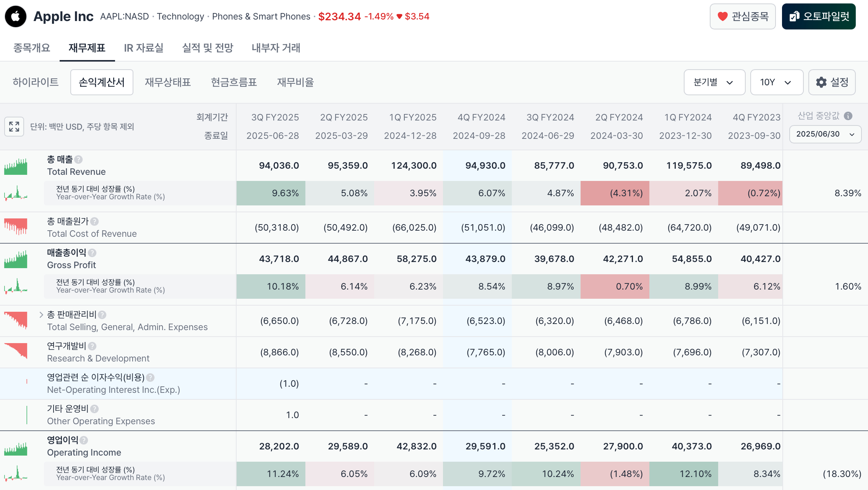Screen dimensions: 868x490
Task: Click help icon next to 총 매출
Action: click(x=78, y=160)
